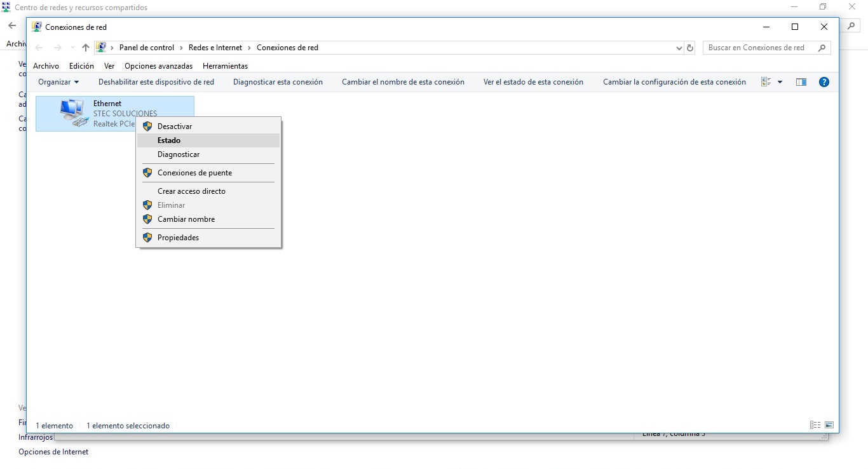Click the change view icon in toolbar
This screenshot has height=469, width=868.
766,82
